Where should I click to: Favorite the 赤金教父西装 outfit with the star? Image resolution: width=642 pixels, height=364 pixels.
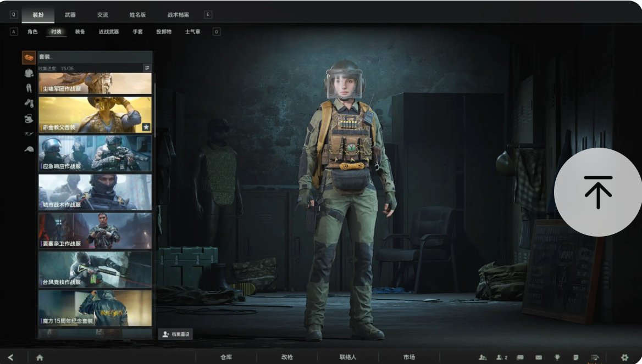point(146,127)
